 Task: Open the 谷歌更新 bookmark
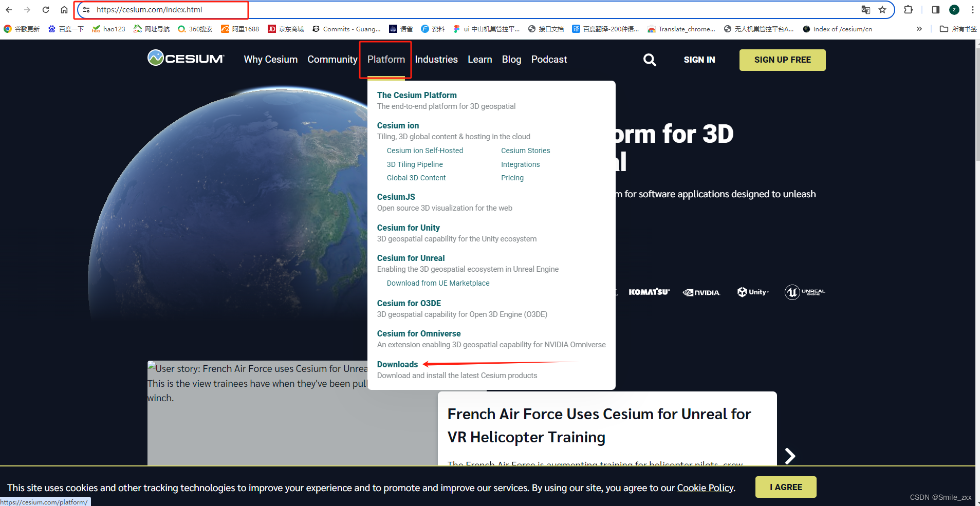[22, 29]
